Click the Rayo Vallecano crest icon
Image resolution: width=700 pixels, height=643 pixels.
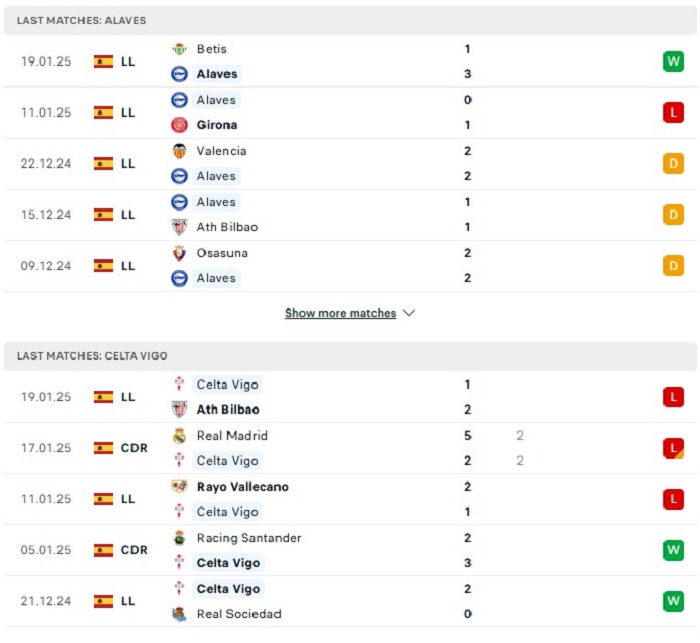(x=179, y=487)
